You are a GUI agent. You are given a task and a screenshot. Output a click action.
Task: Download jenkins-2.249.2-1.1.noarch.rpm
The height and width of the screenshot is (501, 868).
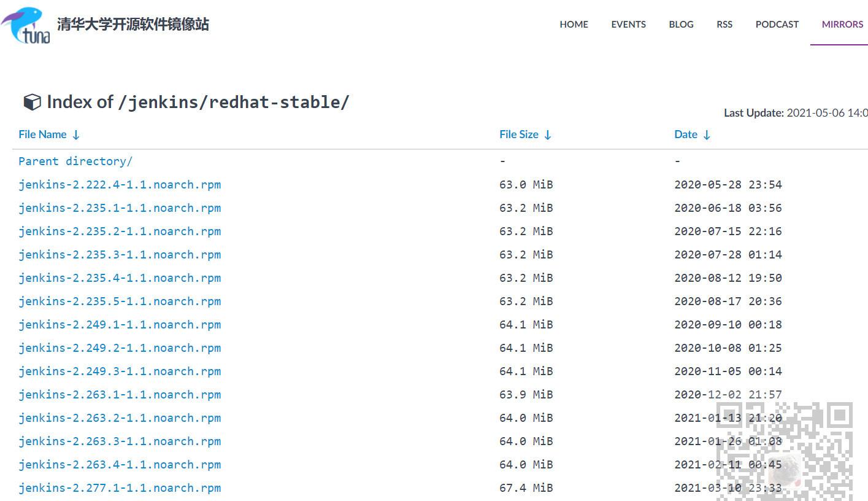tap(120, 348)
